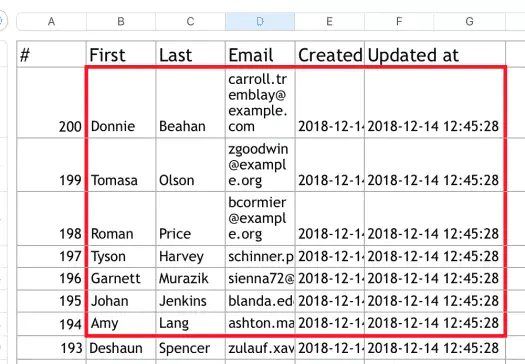This screenshot has height=364, width=525.
Task: Select the Murazik last name cell
Action: pyautogui.click(x=191, y=279)
